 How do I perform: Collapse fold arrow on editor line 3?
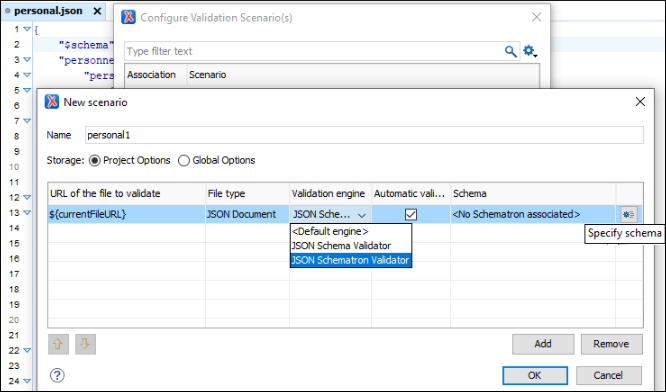(27, 60)
